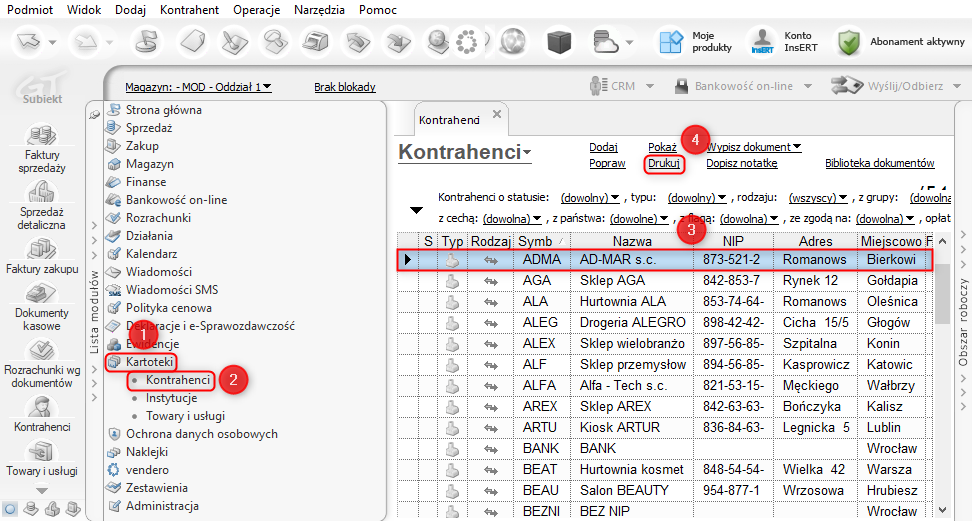Open Sprzedaż detaliczna sidebar icon
Viewport: 972px width, 521px height.
click(41, 192)
